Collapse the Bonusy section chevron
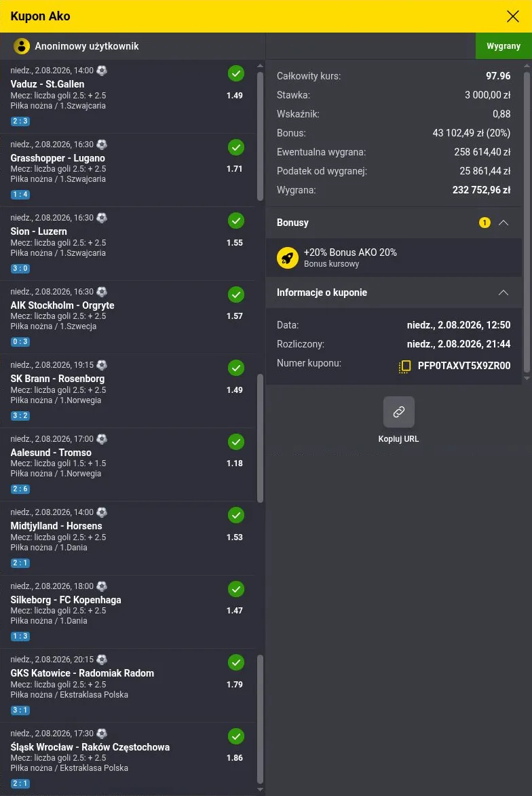532x796 pixels. click(503, 223)
